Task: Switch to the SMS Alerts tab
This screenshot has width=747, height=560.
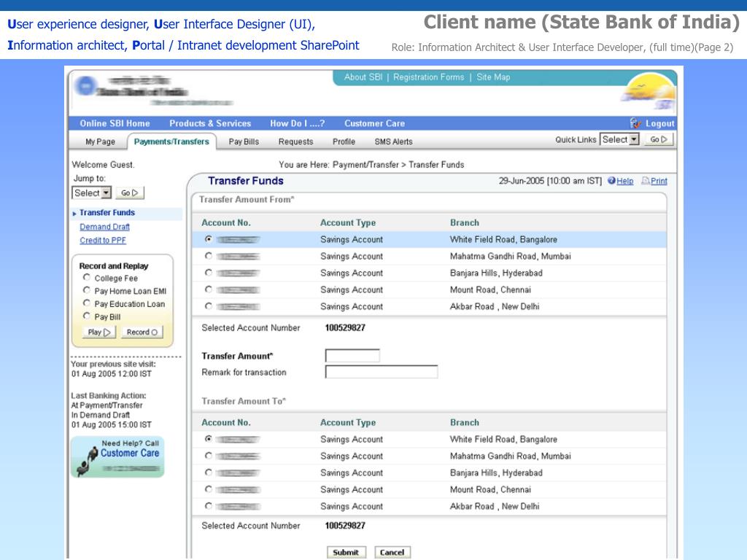Action: pos(393,141)
